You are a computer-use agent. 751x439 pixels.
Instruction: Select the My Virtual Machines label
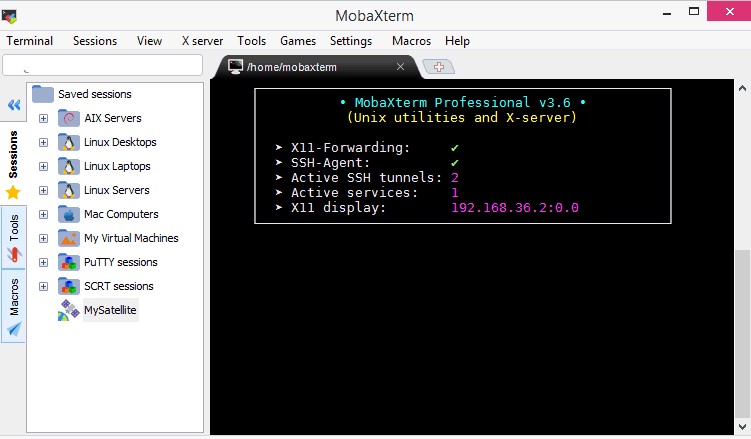(131, 238)
